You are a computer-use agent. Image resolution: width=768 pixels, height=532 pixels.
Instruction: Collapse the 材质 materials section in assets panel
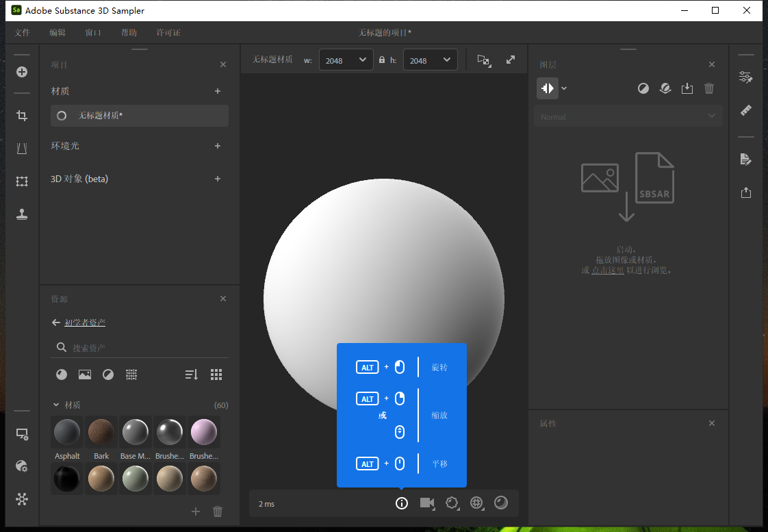(x=56, y=405)
